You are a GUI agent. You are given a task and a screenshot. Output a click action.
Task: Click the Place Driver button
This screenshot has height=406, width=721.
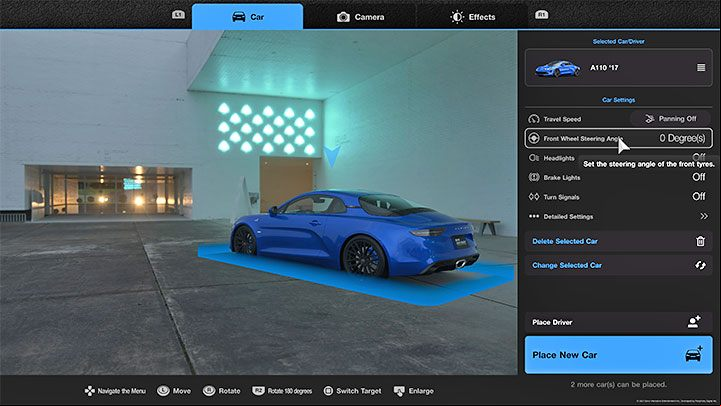click(618, 322)
